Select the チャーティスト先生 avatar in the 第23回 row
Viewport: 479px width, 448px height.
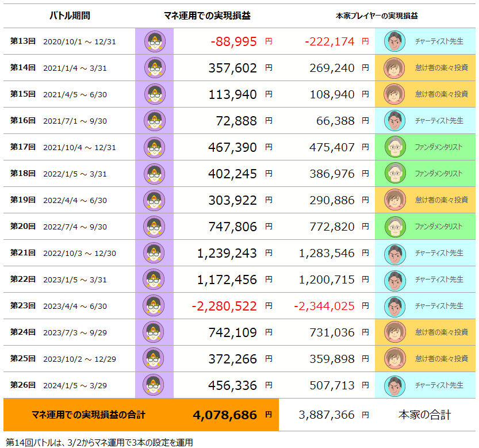point(394,306)
